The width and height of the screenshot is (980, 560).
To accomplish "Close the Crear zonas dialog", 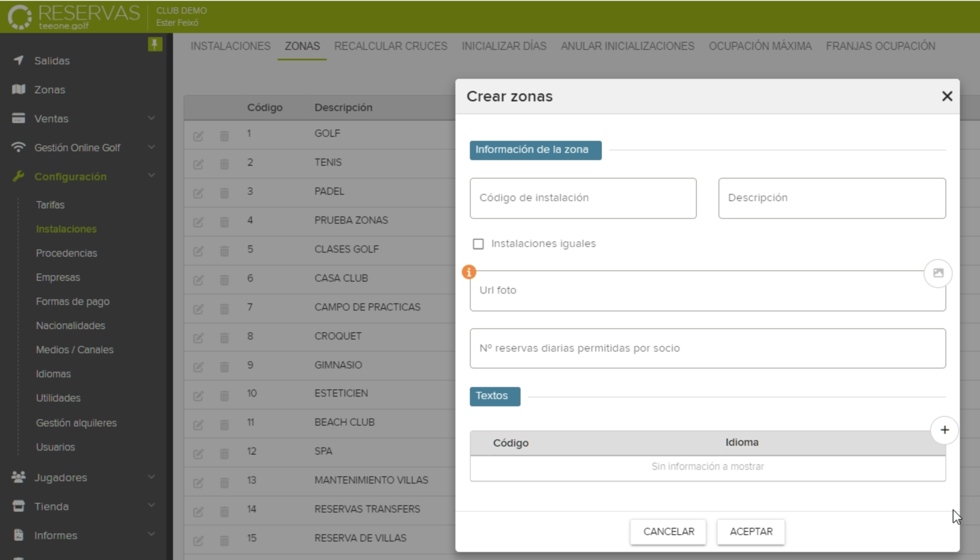I will click(x=947, y=96).
